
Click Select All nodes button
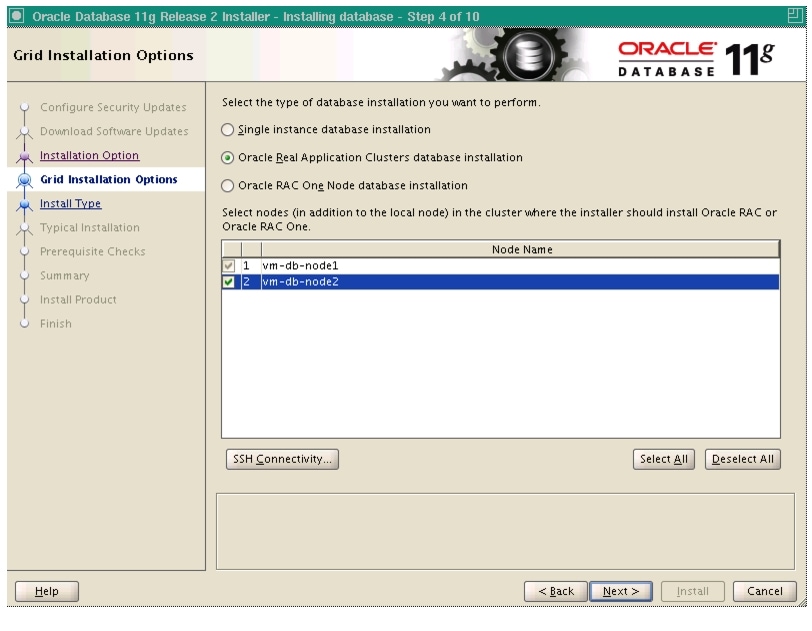click(x=663, y=459)
